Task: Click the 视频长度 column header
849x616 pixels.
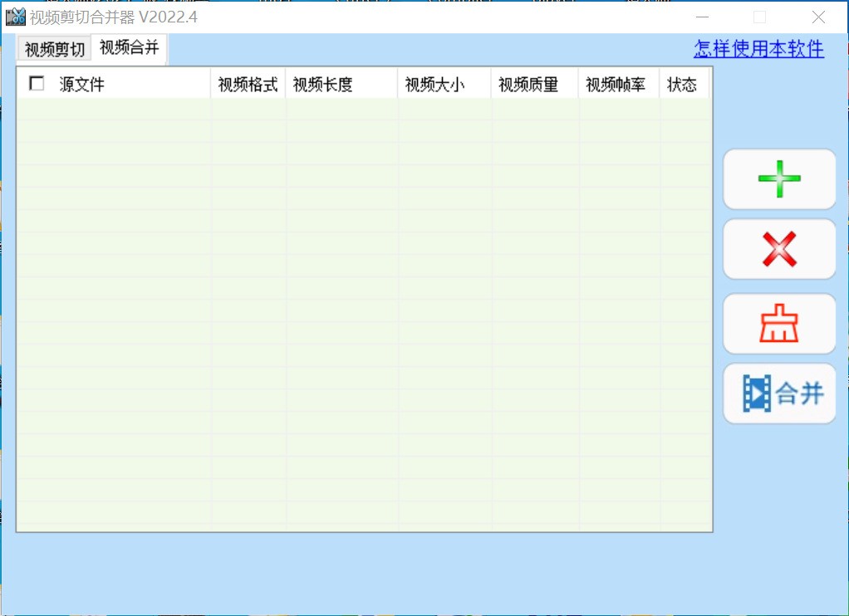Action: point(322,85)
